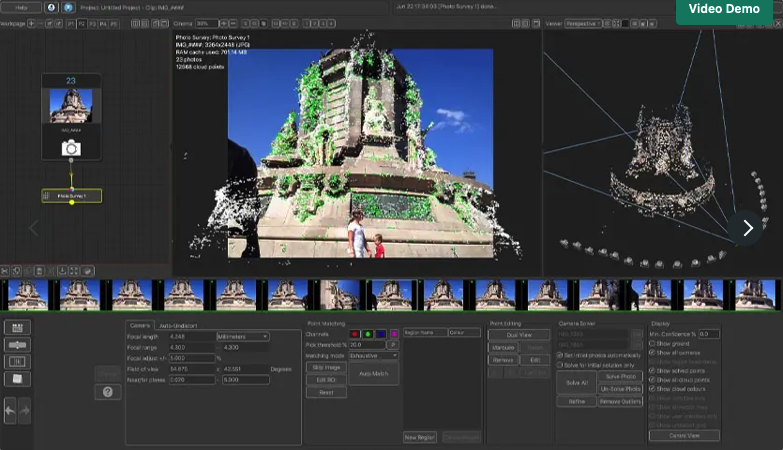Image resolution: width=783 pixels, height=450 pixels.
Task: Select Solve for initial solution only
Action: (x=560, y=365)
